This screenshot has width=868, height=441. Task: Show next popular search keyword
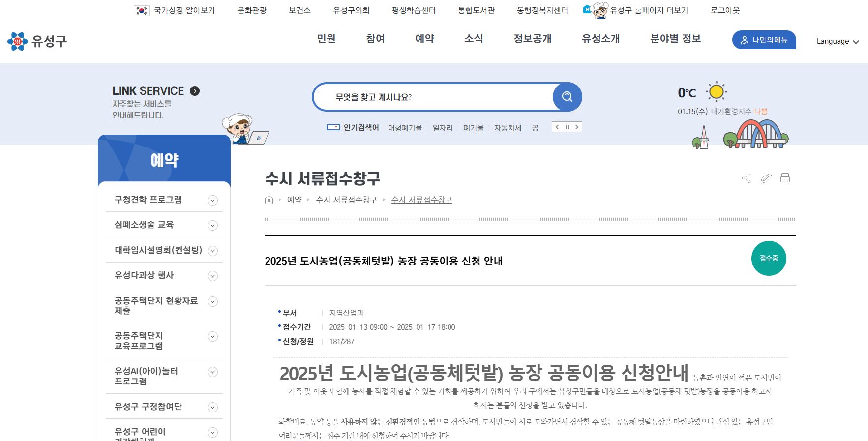click(x=577, y=127)
